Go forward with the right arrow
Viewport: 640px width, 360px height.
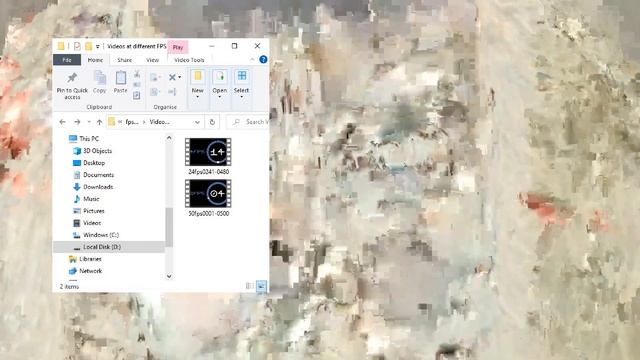77,122
